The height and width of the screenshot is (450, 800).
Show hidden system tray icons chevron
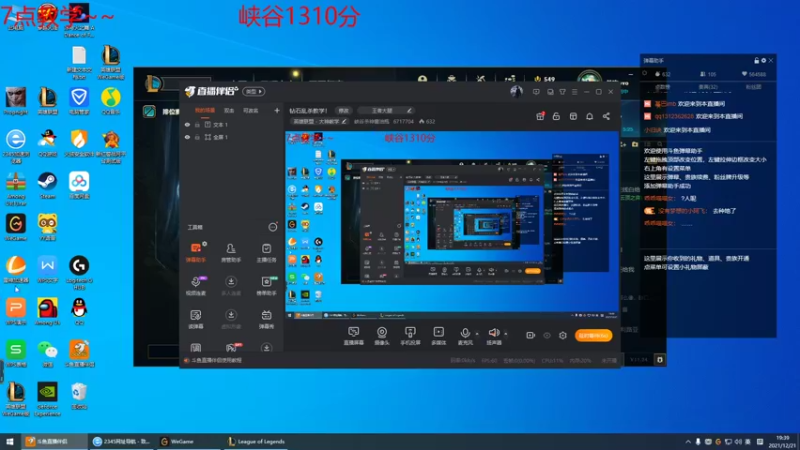tap(688, 442)
